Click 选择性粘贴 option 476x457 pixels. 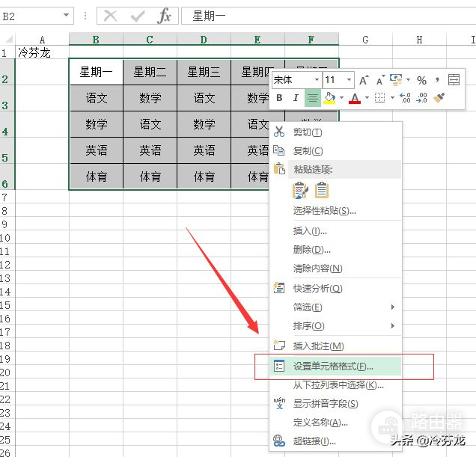pos(324,211)
